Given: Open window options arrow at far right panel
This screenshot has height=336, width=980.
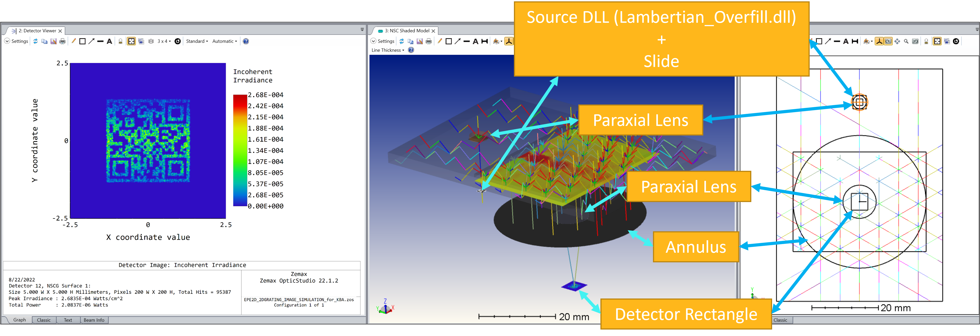Looking at the screenshot, I should pyautogui.click(x=977, y=29).
